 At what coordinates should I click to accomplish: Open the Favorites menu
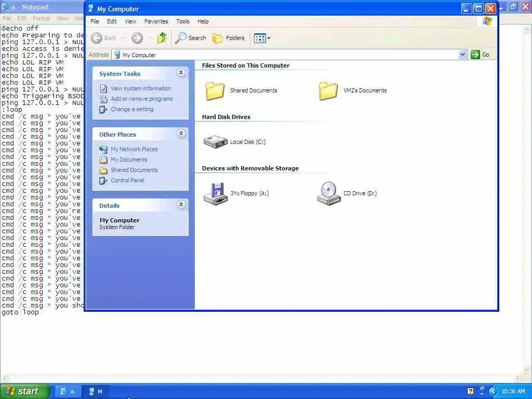point(156,21)
